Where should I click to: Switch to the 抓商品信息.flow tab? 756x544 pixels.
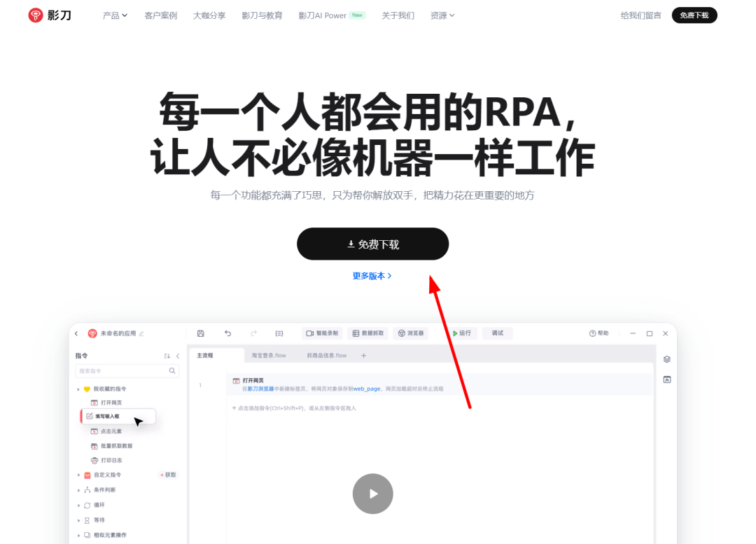point(327,356)
